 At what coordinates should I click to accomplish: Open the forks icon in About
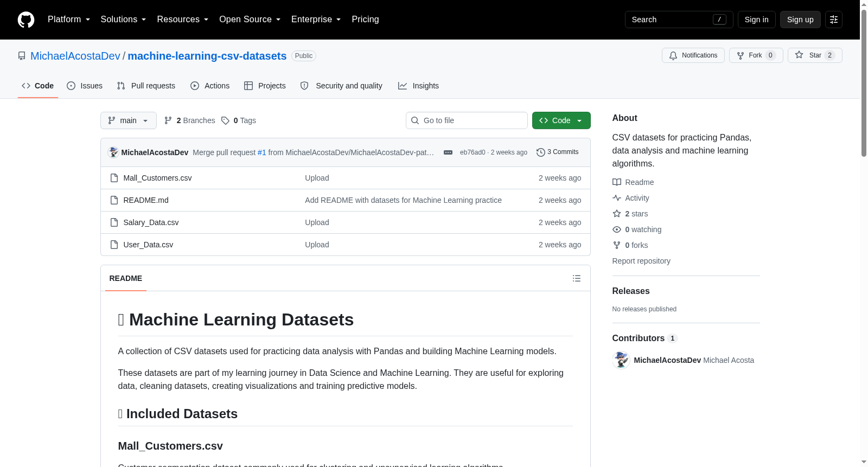(617, 245)
